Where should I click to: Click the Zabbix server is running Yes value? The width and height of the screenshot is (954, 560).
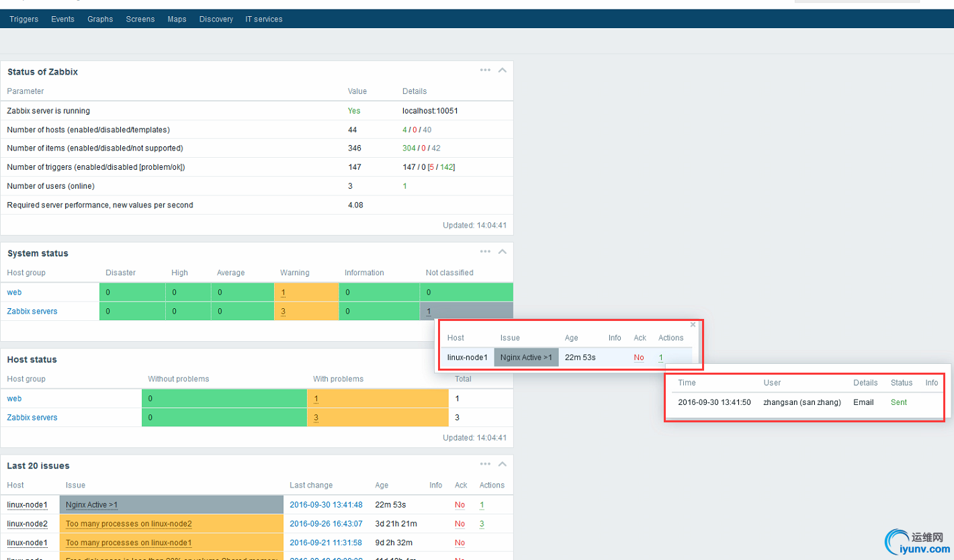[354, 111]
